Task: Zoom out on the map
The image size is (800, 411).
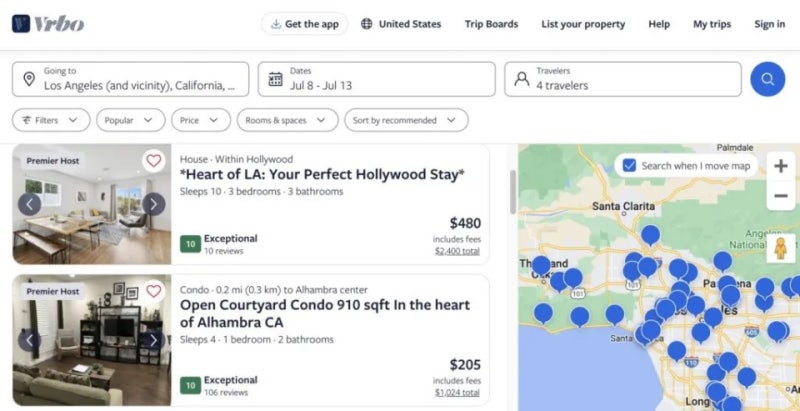Action: click(780, 197)
